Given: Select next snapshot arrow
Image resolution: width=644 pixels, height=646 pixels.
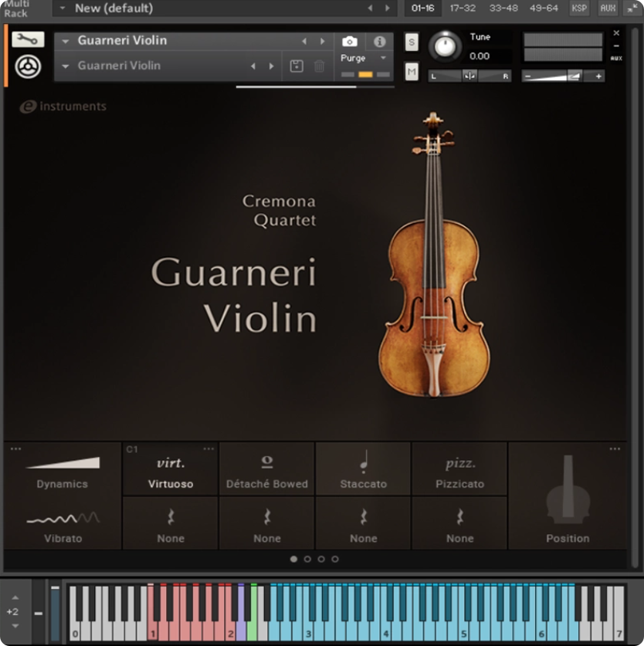Looking at the screenshot, I should coord(271,66).
